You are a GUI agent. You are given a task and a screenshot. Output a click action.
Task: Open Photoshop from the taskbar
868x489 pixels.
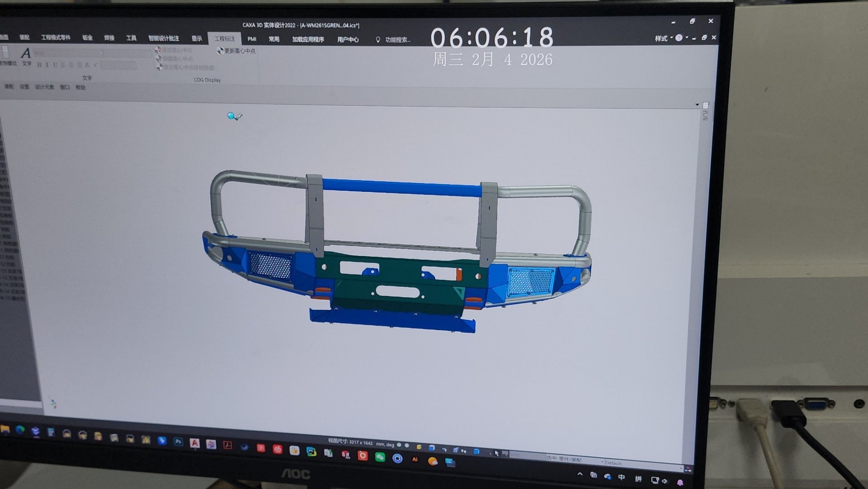178,442
